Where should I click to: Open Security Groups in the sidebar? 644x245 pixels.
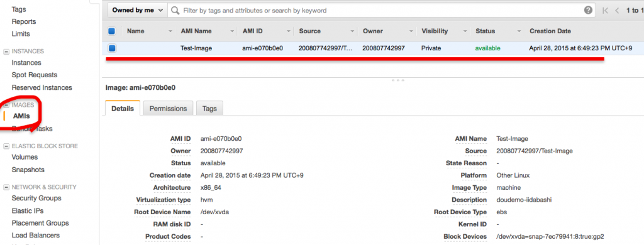tap(36, 199)
